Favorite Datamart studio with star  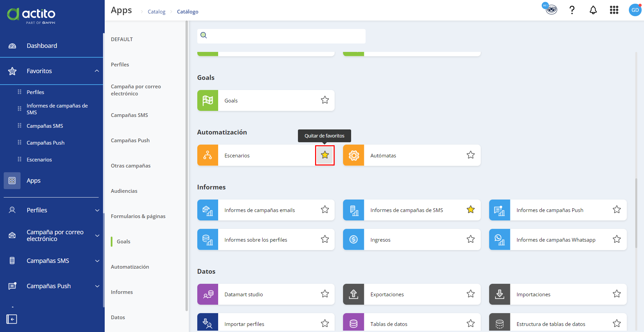pyautogui.click(x=325, y=294)
